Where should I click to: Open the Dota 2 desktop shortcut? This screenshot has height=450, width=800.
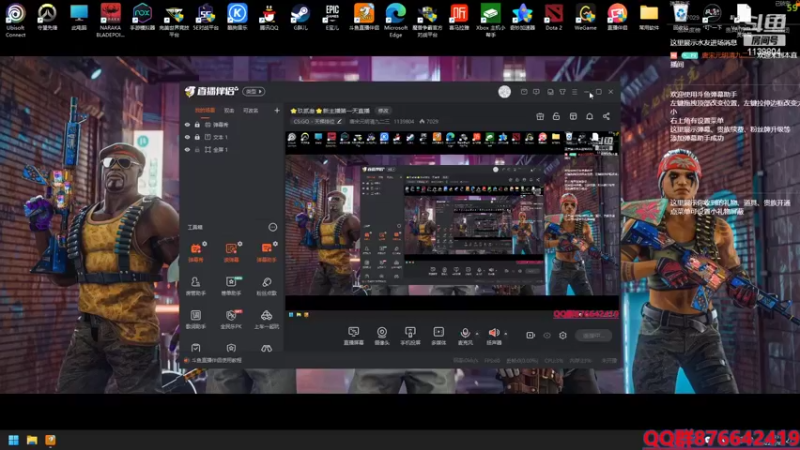tap(554, 17)
